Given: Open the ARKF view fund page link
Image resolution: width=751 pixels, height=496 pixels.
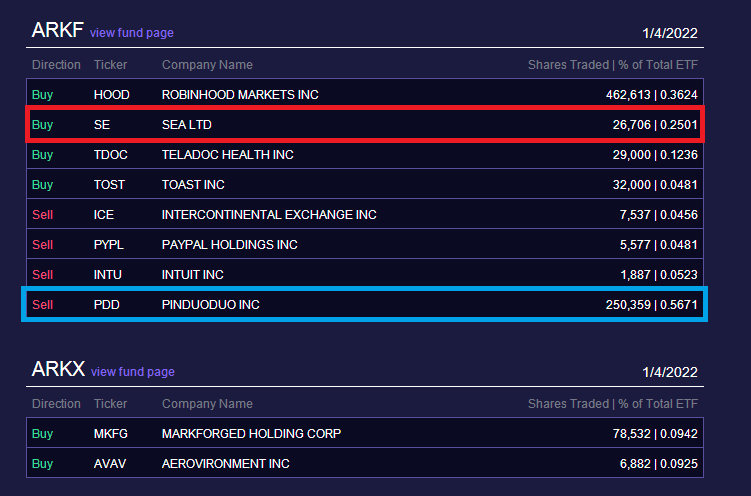Looking at the screenshot, I should (132, 33).
